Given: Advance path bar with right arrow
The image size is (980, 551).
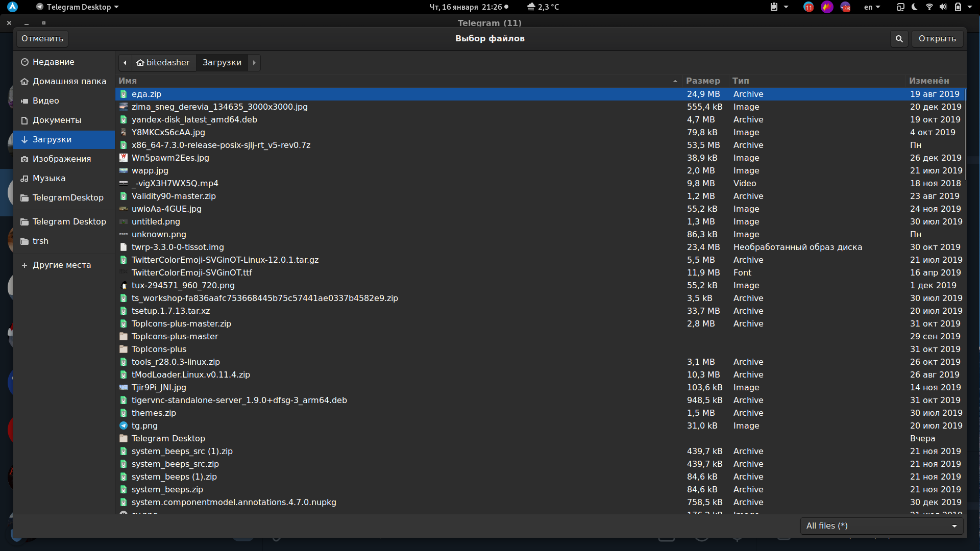Looking at the screenshot, I should click(x=254, y=63).
